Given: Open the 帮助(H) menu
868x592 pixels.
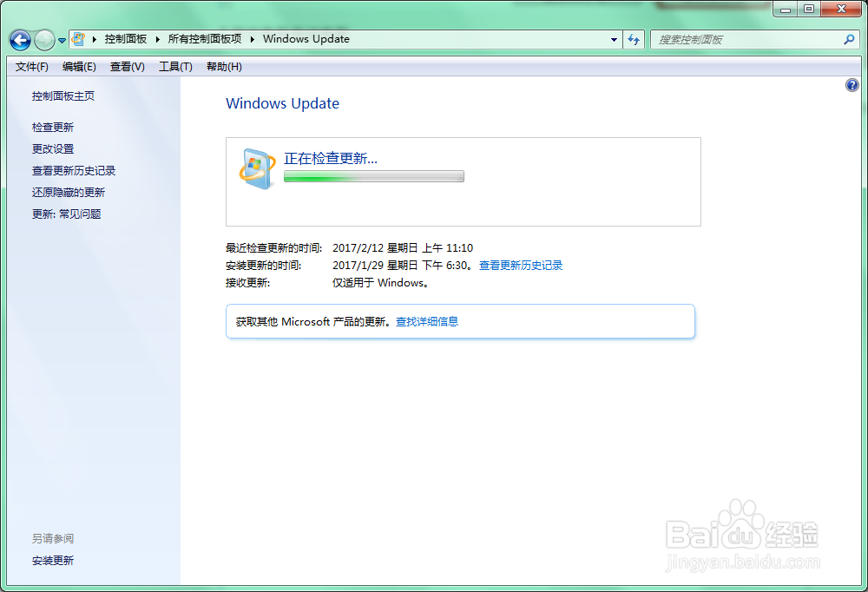Looking at the screenshot, I should click(224, 67).
